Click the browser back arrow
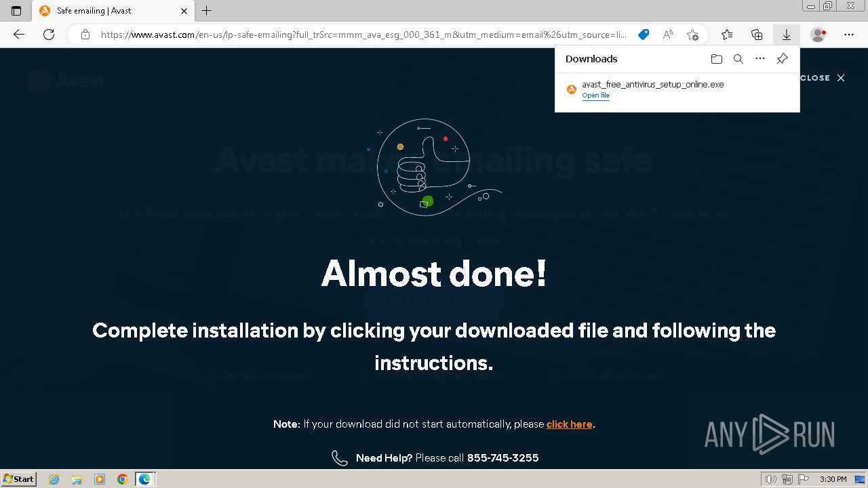 pyautogui.click(x=19, y=35)
